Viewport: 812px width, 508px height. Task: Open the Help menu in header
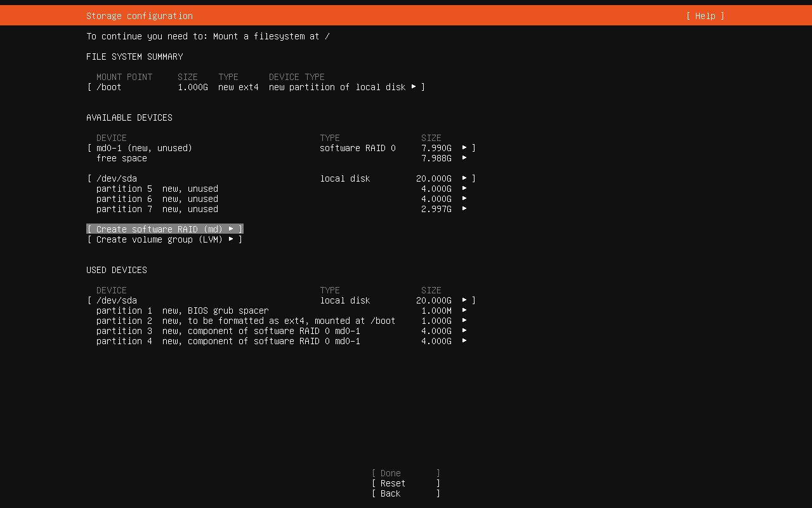point(705,16)
